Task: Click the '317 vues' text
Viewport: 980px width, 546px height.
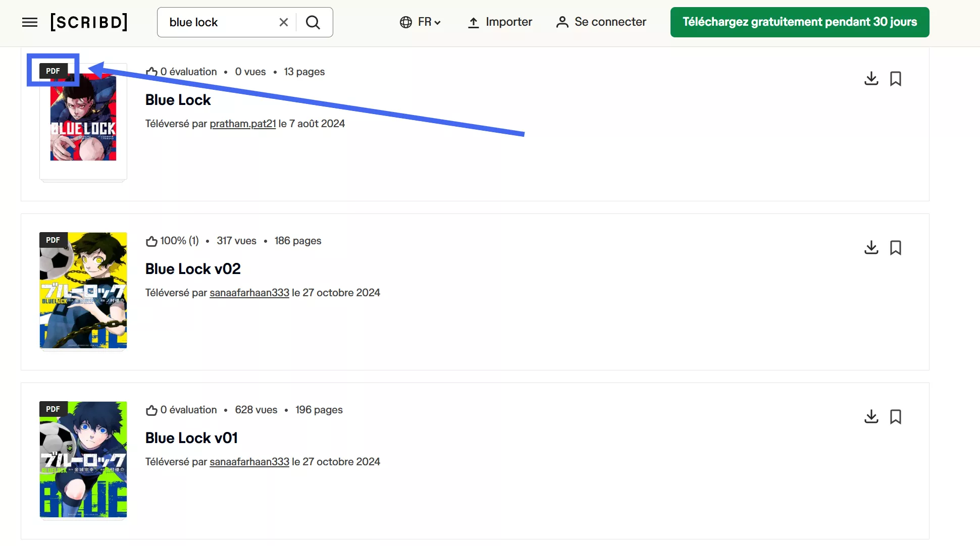Action: 236,241
